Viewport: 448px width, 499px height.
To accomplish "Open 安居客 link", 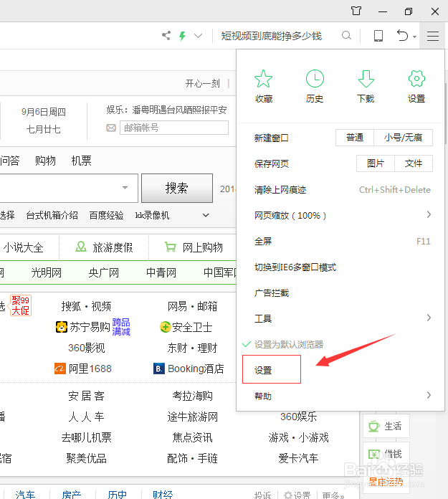I will [x=86, y=396].
